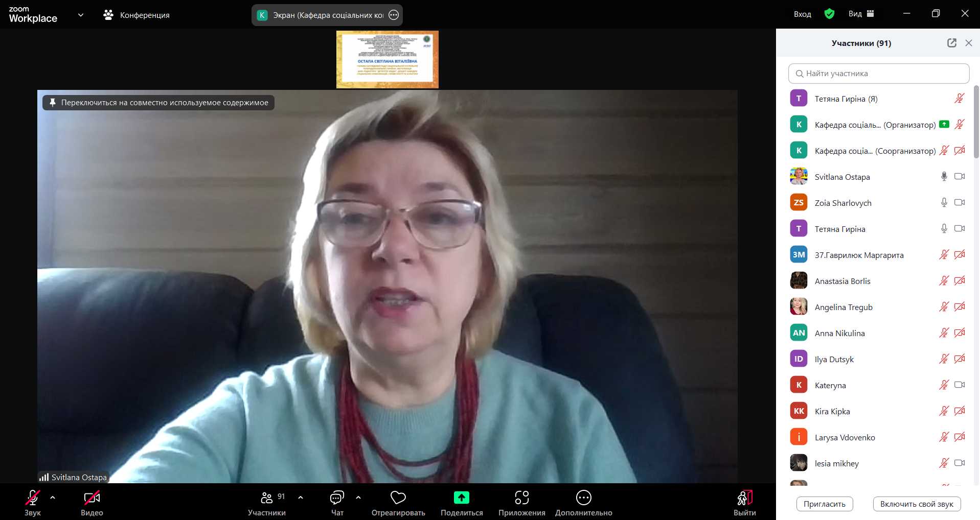Screen dimensions: 980x520
Task: Expand chat options arrow next to Чат
Action: [358, 497]
